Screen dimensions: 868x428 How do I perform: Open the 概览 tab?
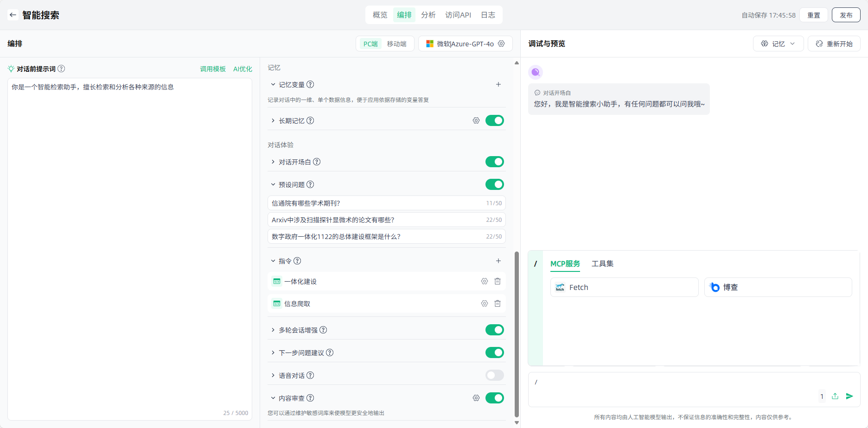[380, 15]
